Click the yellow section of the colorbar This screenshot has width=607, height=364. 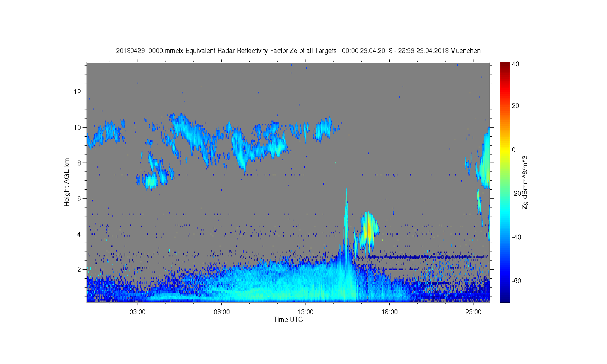[x=505, y=151]
